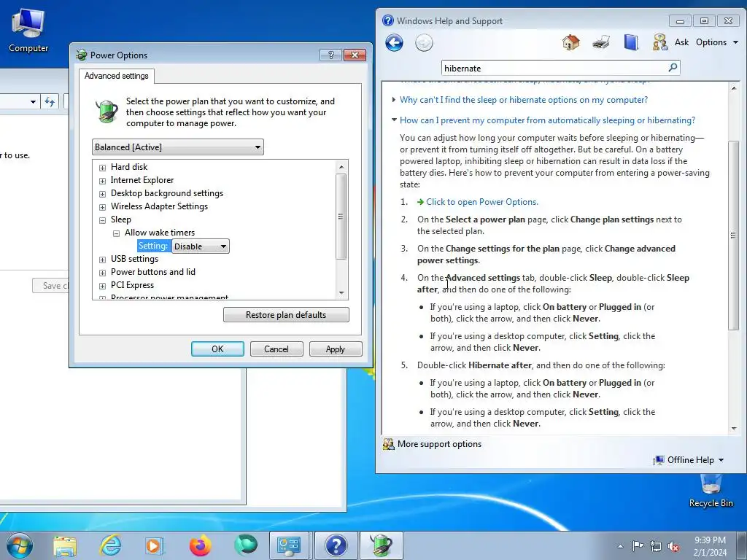Open Help and Support home page icon
Viewport: 747px width, 560px height.
click(570, 42)
